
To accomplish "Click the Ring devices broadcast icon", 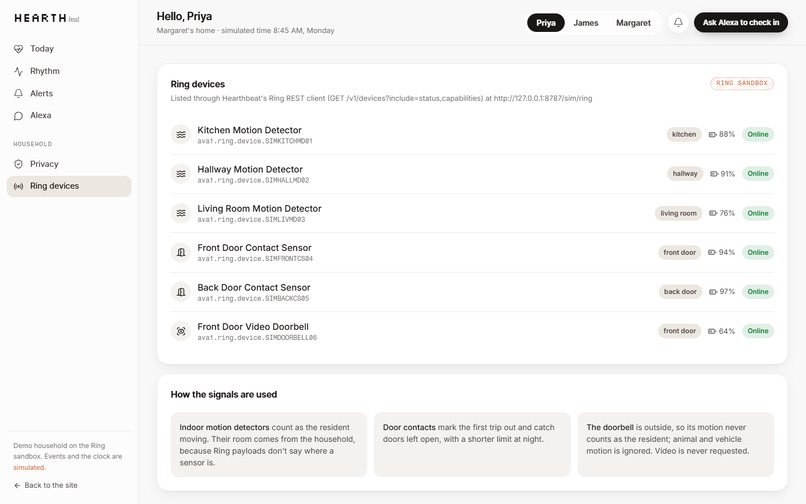I will point(19,186).
